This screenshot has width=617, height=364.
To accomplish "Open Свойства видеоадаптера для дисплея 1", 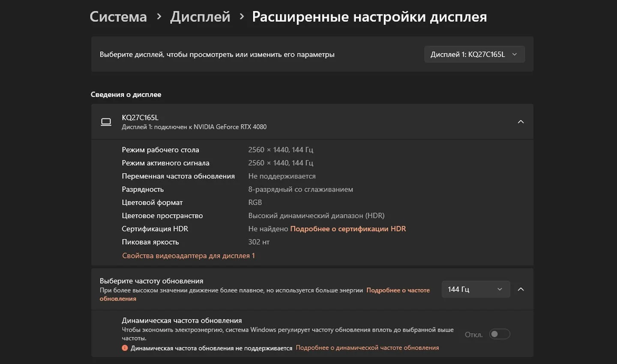I will coord(189,256).
